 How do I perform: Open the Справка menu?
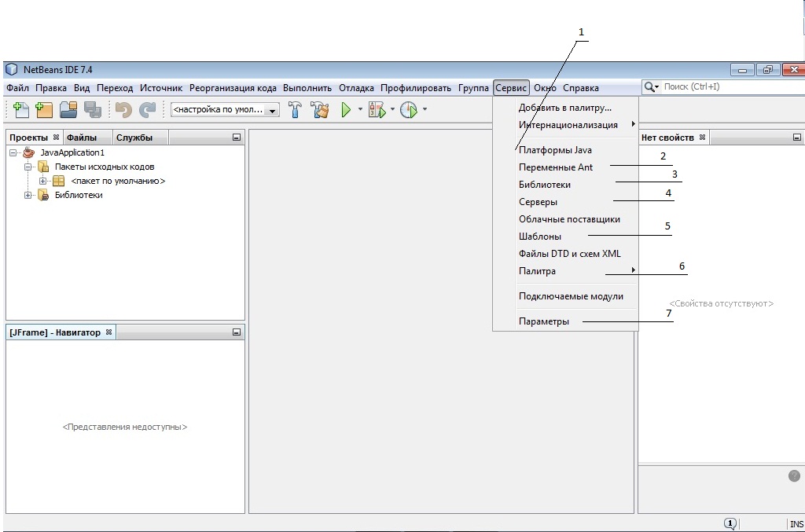tap(581, 88)
